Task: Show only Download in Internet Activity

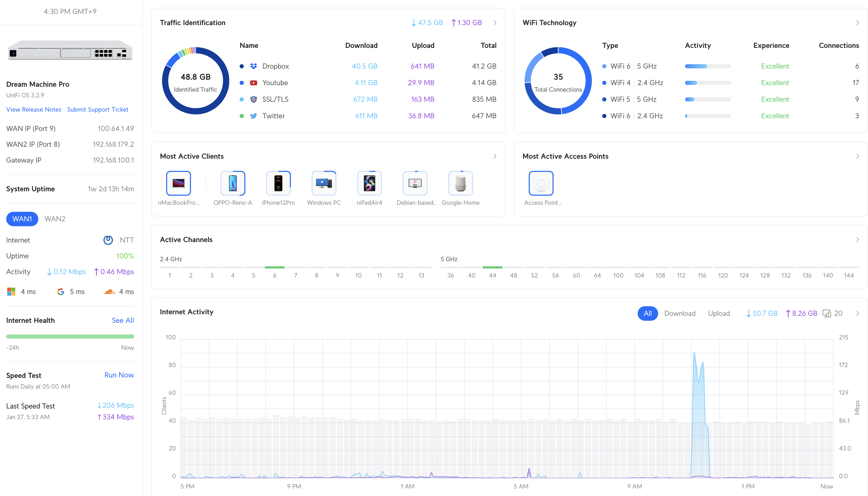Action: [x=679, y=313]
